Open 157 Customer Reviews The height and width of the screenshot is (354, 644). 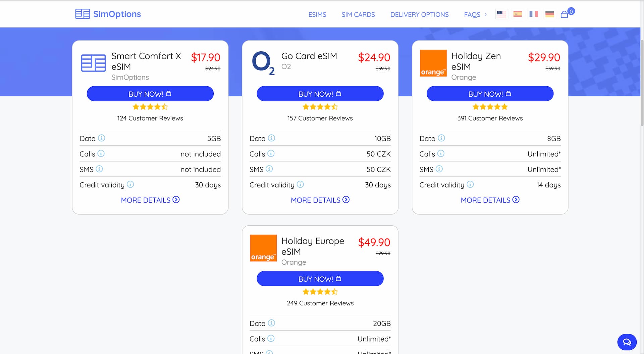(x=320, y=118)
